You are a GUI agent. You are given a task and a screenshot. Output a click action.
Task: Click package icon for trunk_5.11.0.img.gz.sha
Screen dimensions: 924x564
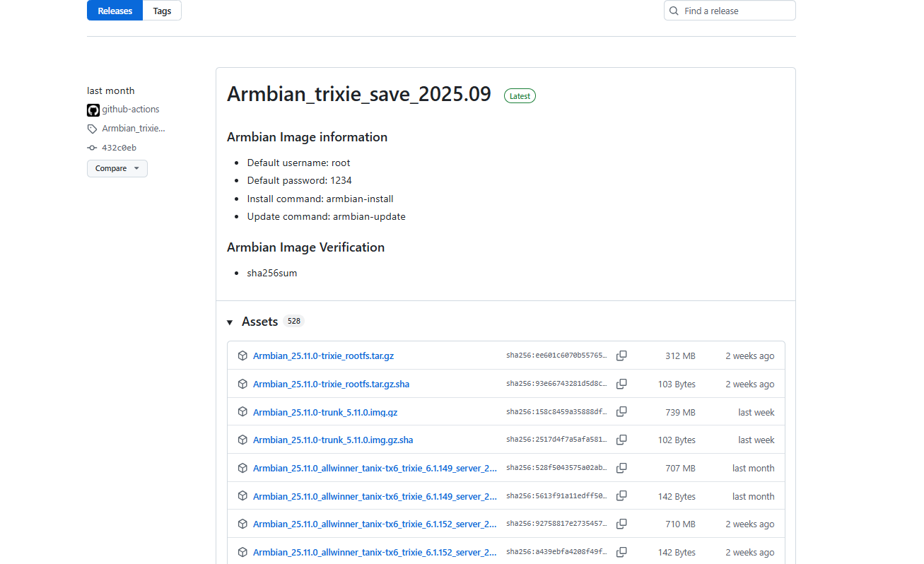(x=242, y=440)
